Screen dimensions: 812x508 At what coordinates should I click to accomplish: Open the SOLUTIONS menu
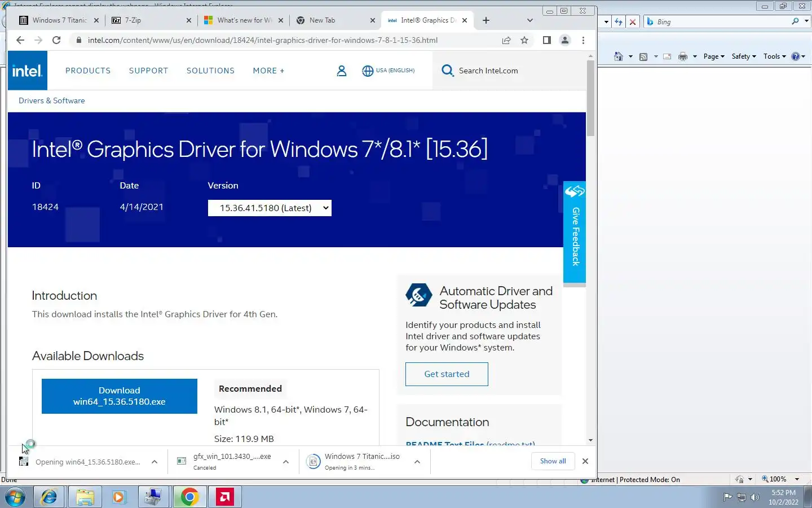210,71
